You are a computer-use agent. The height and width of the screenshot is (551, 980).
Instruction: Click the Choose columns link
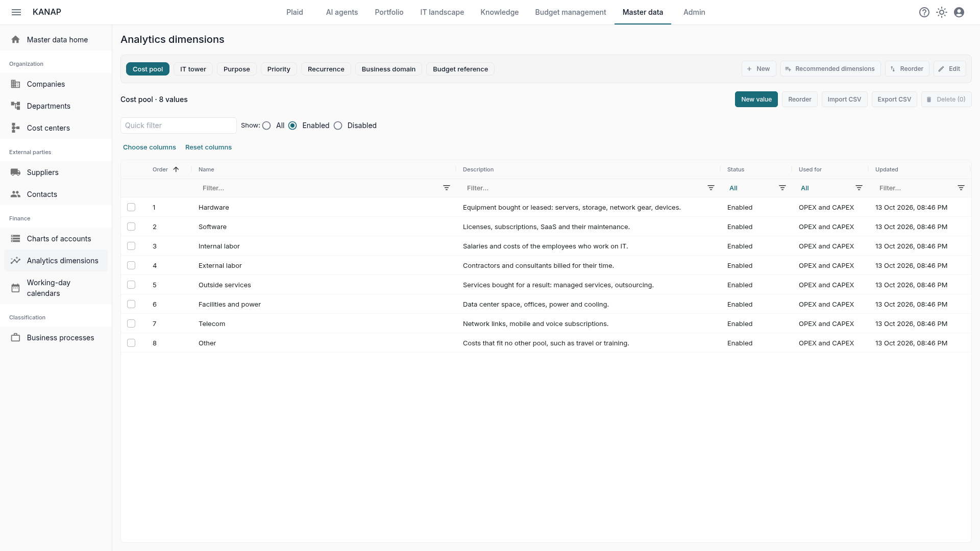pyautogui.click(x=150, y=147)
